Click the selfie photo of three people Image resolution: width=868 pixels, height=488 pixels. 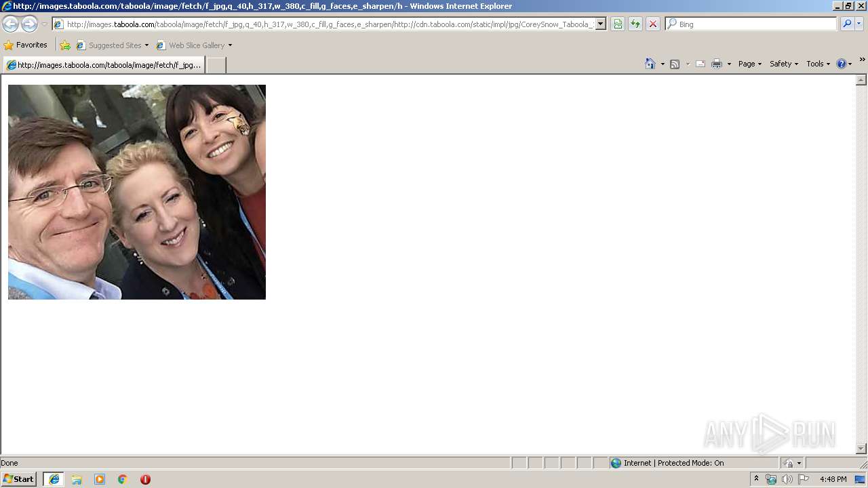137,192
